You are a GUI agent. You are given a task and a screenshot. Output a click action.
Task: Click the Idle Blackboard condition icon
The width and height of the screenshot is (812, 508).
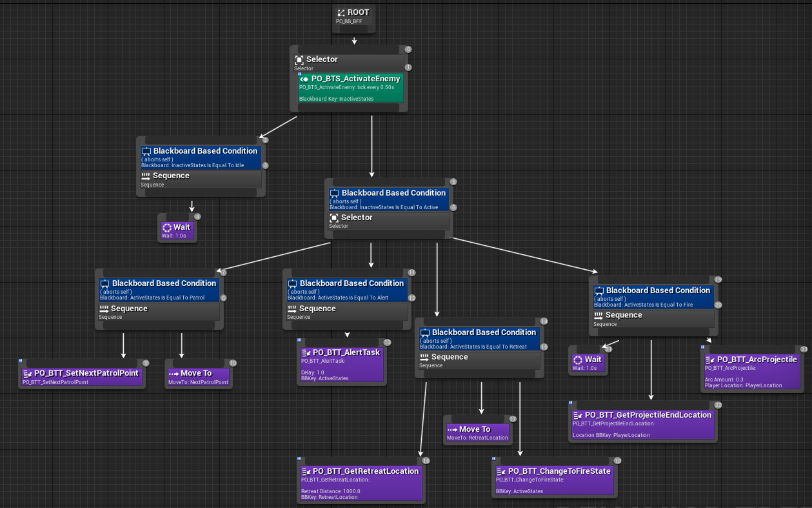coord(146,152)
